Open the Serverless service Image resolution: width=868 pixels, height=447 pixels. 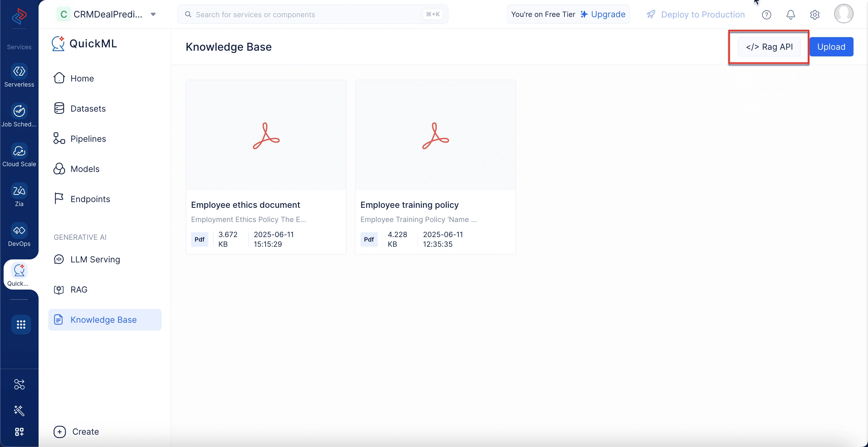coord(19,75)
